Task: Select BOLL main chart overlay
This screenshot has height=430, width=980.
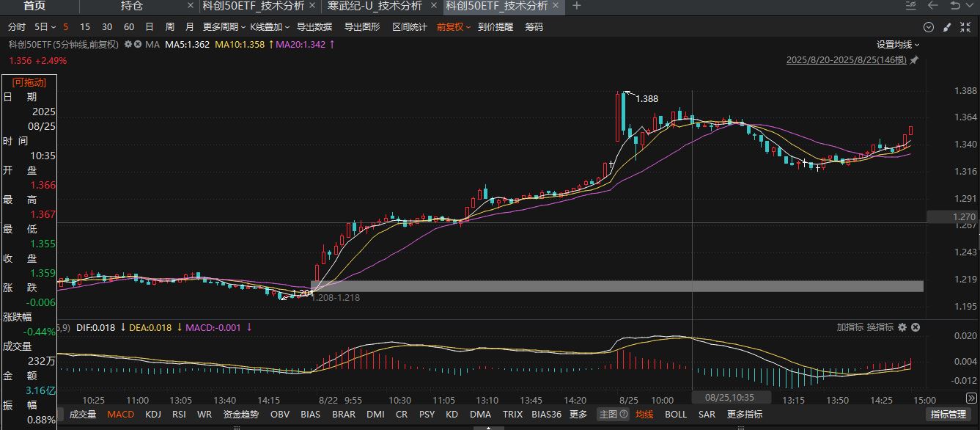Action: point(676,415)
